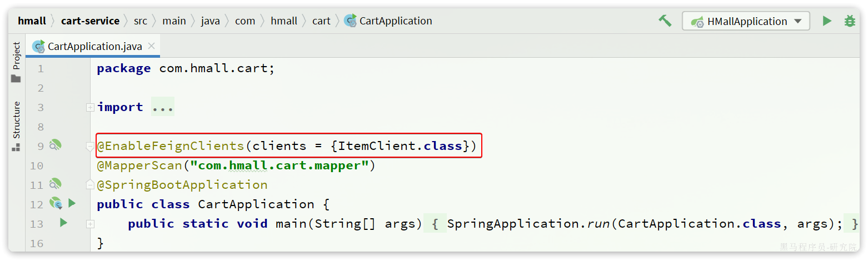Click CartApplication at the breadcrumb end
Image resolution: width=868 pixels, height=261 pixels.
pos(395,21)
